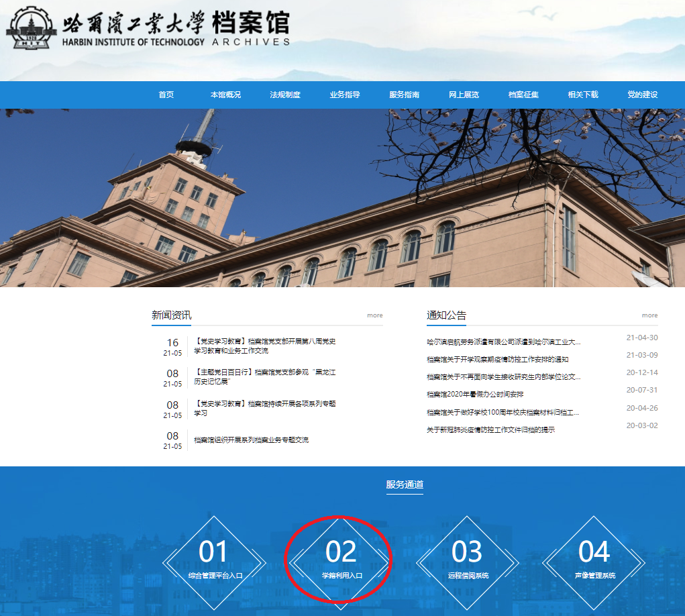Image resolution: width=685 pixels, height=616 pixels.
Task: Open the 03 远程借阅系统 diamond
Action: 468,563
